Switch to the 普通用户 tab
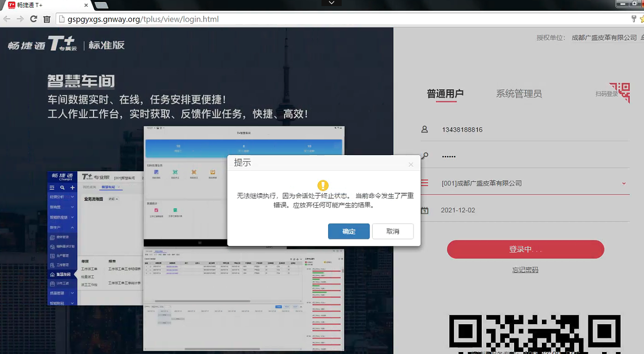644x354 pixels. 445,93
